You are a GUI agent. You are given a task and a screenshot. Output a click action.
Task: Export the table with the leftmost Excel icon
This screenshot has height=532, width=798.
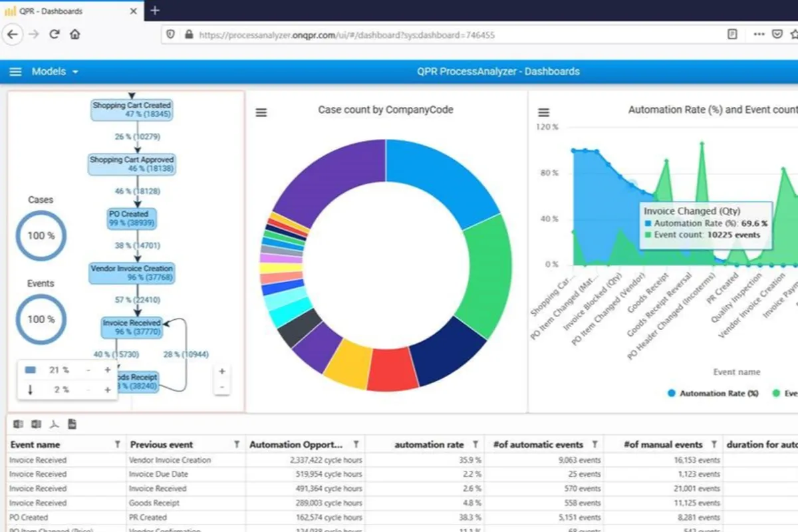tap(18, 424)
